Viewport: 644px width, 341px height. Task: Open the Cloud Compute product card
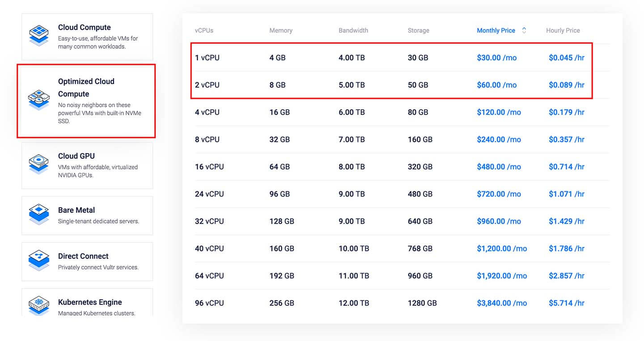87,37
